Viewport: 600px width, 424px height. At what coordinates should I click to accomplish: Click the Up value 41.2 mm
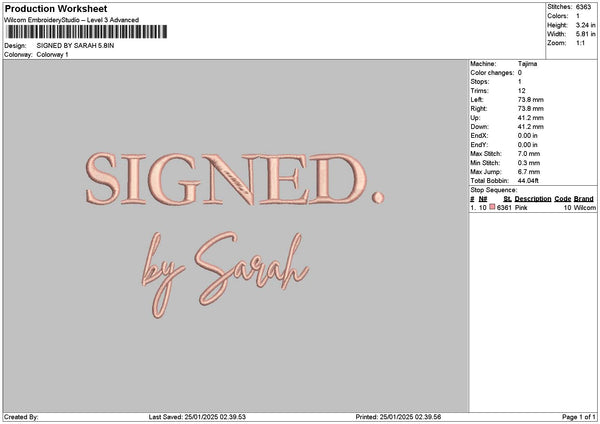point(530,118)
